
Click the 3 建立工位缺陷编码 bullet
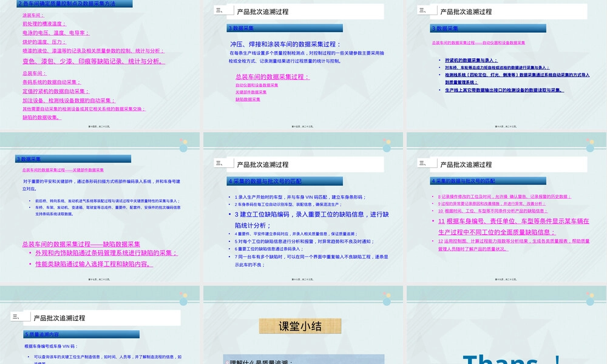click(x=311, y=220)
